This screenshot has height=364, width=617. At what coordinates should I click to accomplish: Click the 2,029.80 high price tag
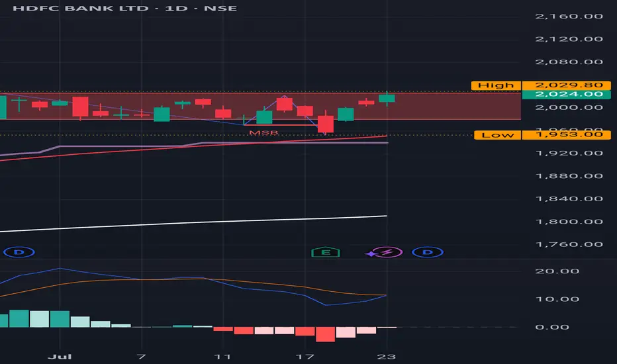pyautogui.click(x=567, y=85)
